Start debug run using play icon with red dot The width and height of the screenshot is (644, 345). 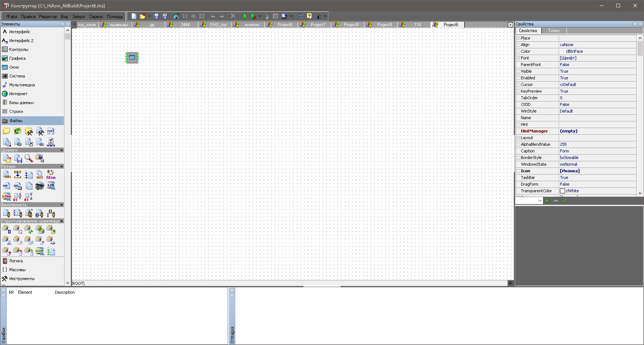coord(253,16)
